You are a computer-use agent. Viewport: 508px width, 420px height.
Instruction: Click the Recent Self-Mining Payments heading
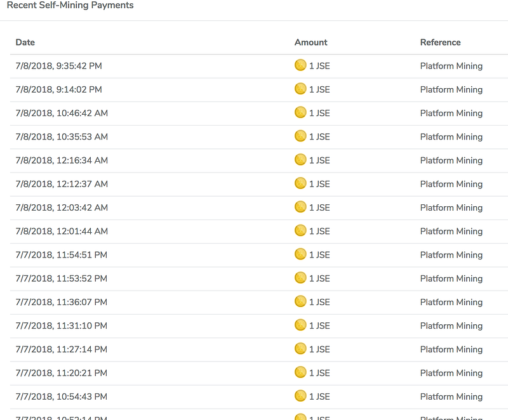(x=70, y=5)
